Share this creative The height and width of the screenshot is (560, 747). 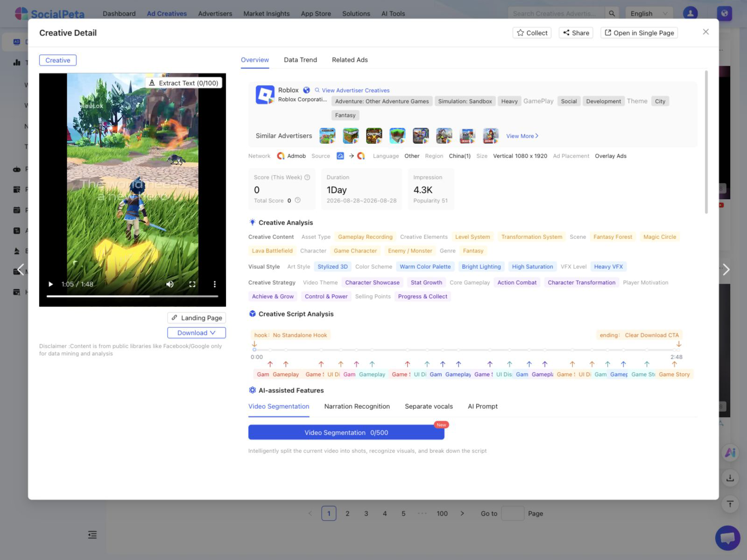(x=576, y=33)
